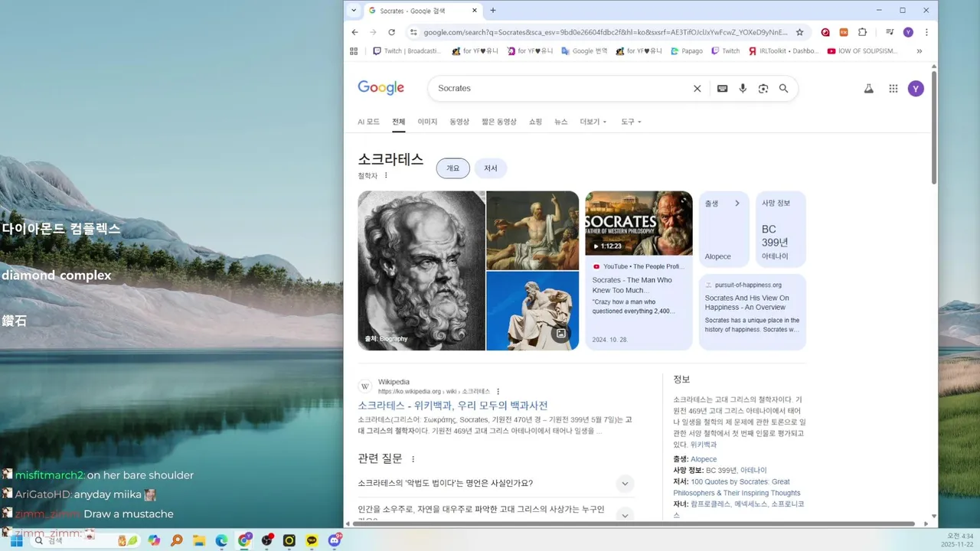The width and height of the screenshot is (980, 551).
Task: Open Discord on the taskbar
Action: (335, 540)
